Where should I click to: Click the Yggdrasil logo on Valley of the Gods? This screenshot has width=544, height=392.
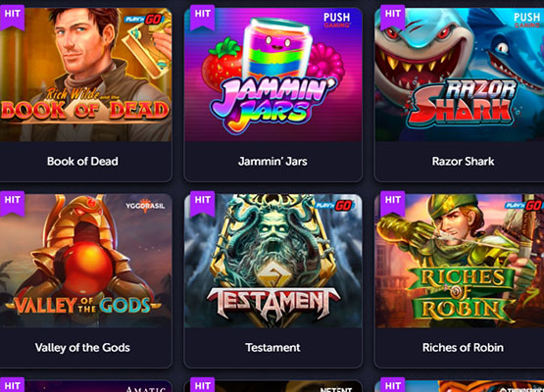pyautogui.click(x=145, y=206)
